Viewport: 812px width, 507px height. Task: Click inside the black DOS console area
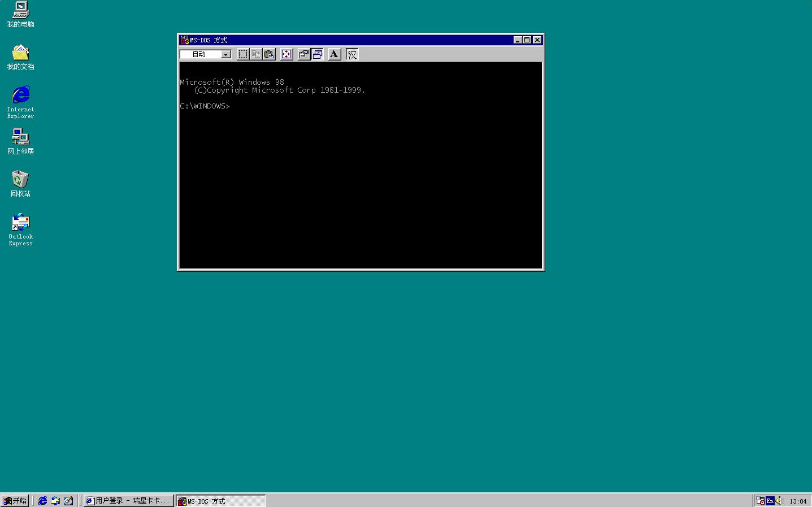click(361, 166)
